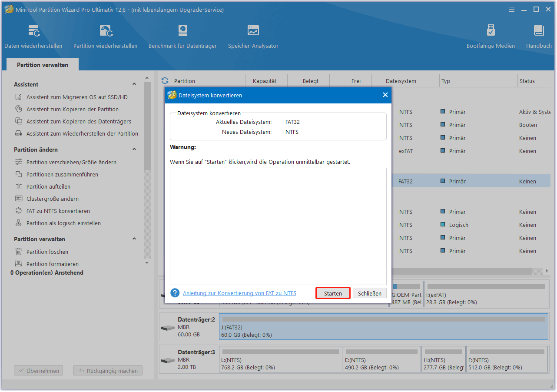
Task: Collapse the Partition verwalten section
Action: click(134, 239)
